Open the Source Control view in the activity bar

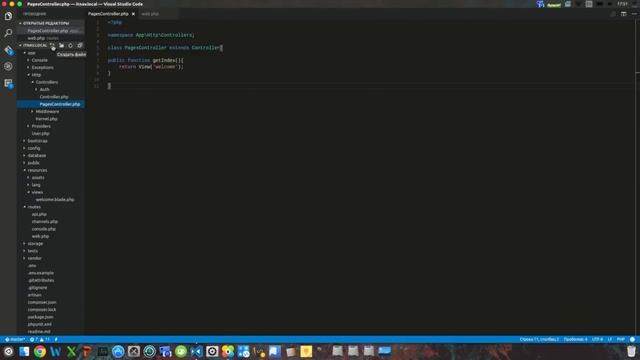pyautogui.click(x=8, y=50)
